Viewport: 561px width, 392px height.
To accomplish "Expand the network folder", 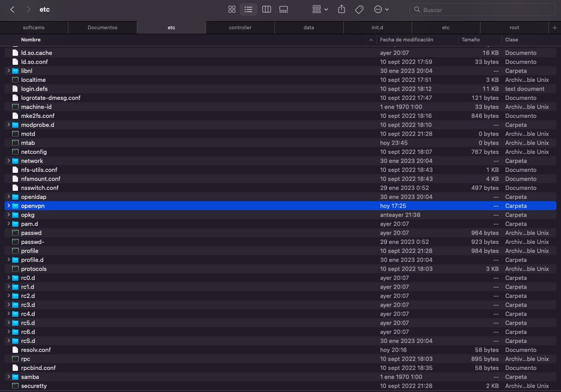I will (x=9, y=161).
